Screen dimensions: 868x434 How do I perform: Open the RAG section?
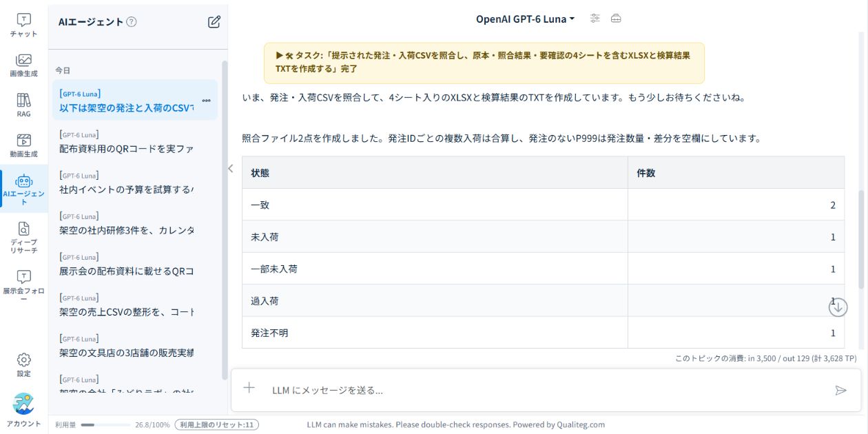point(23,105)
